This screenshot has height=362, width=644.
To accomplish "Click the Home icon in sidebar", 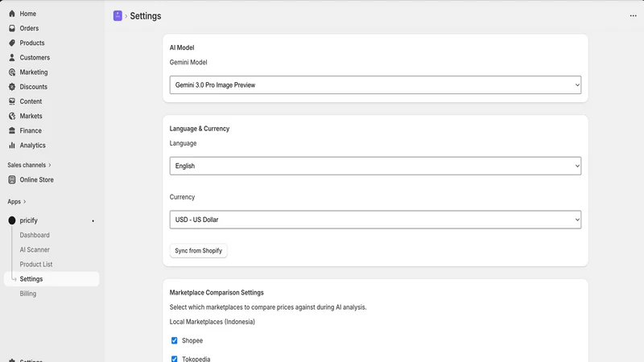I will 12,14.
